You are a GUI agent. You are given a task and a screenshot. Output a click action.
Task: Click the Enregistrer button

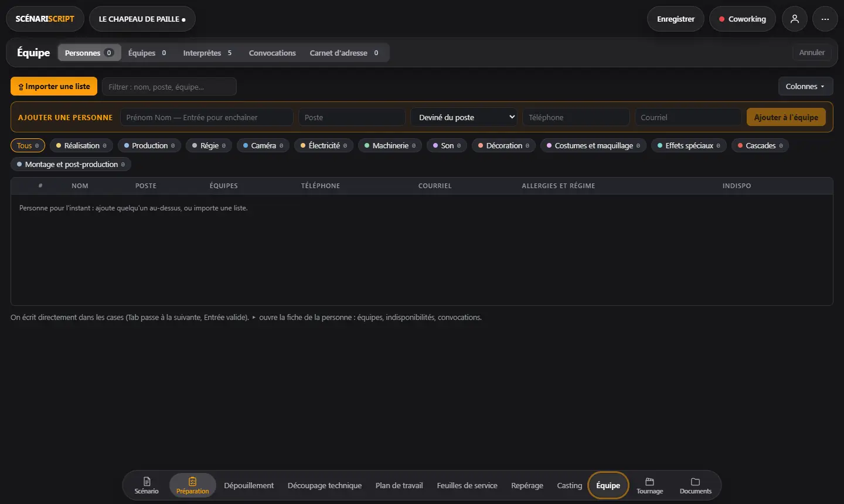[676, 19]
